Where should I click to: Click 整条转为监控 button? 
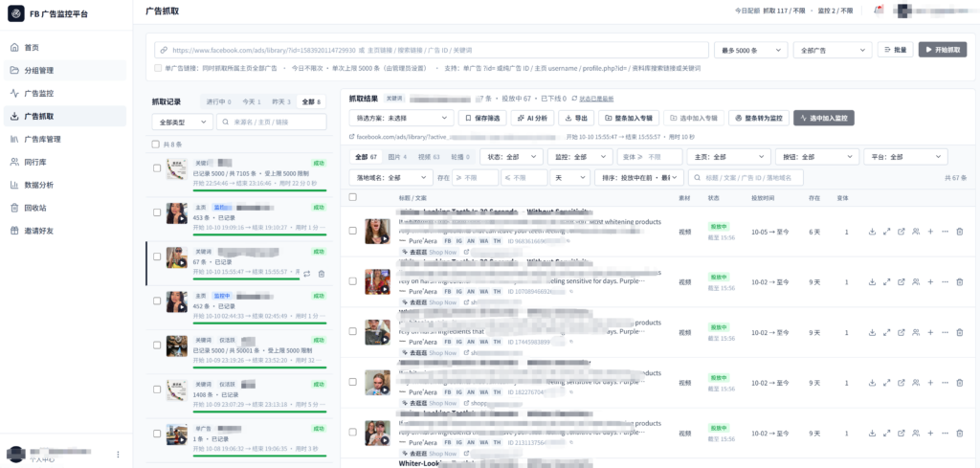[x=758, y=118]
